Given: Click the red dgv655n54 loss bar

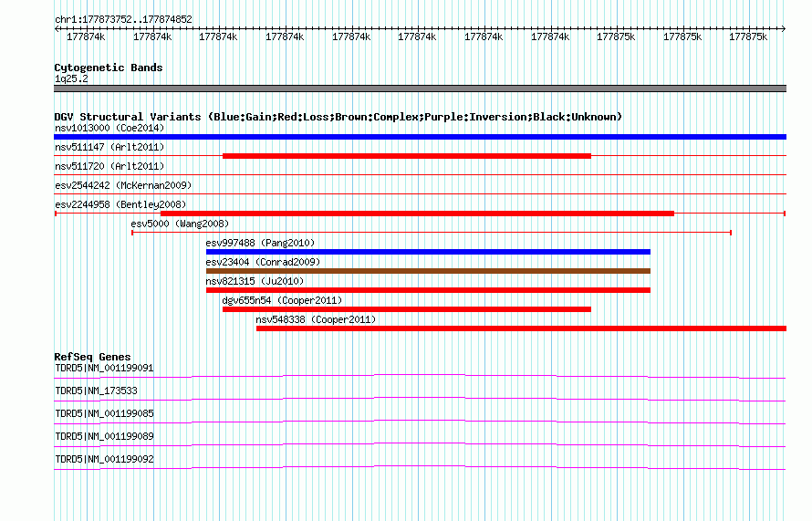Looking at the screenshot, I should 407,309.
